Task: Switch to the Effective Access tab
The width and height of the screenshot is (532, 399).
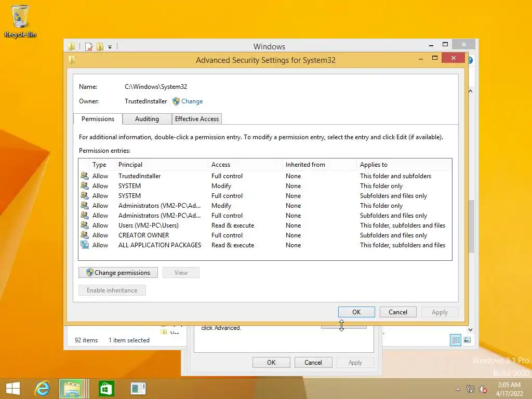Action: tap(197, 119)
